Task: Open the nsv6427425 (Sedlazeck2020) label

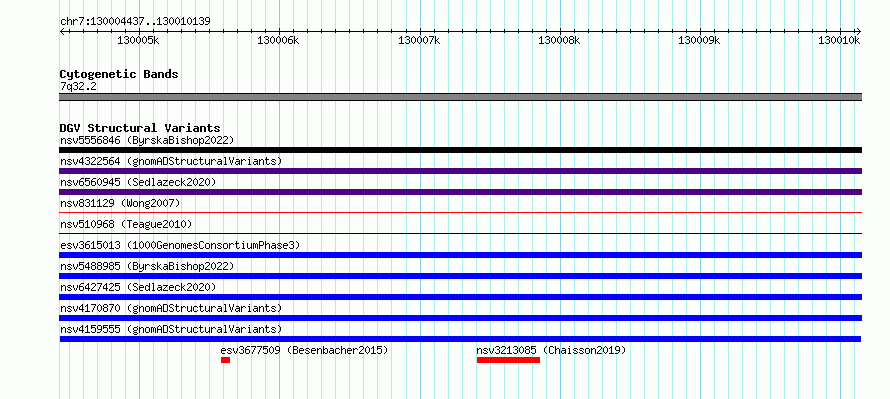Action: (138, 287)
